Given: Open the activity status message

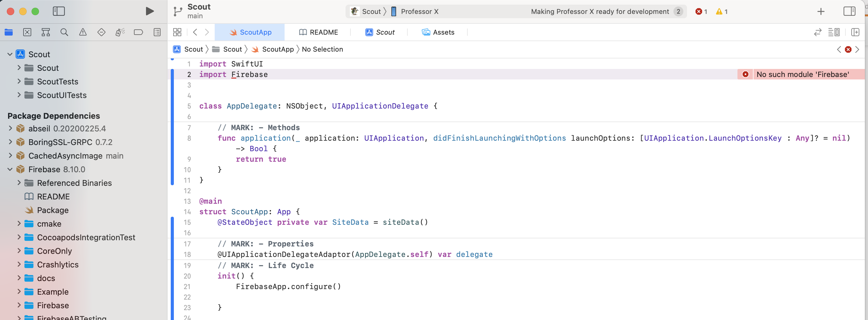Looking at the screenshot, I should (600, 11).
